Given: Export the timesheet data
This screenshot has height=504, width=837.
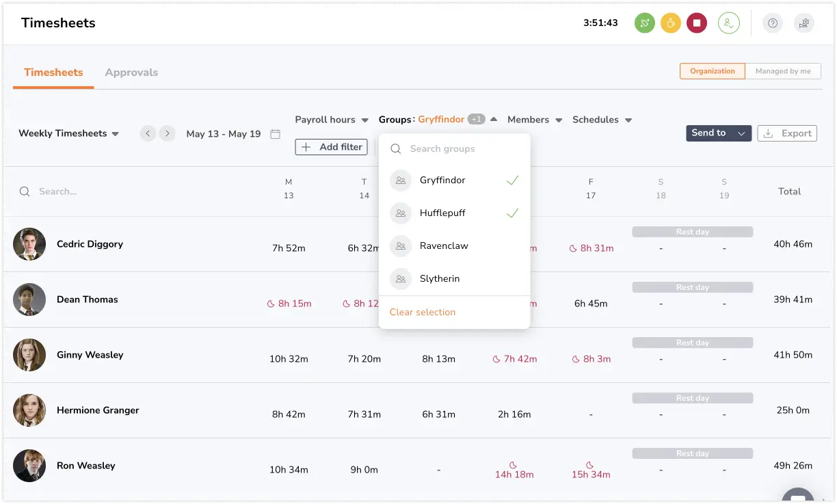Looking at the screenshot, I should [787, 133].
